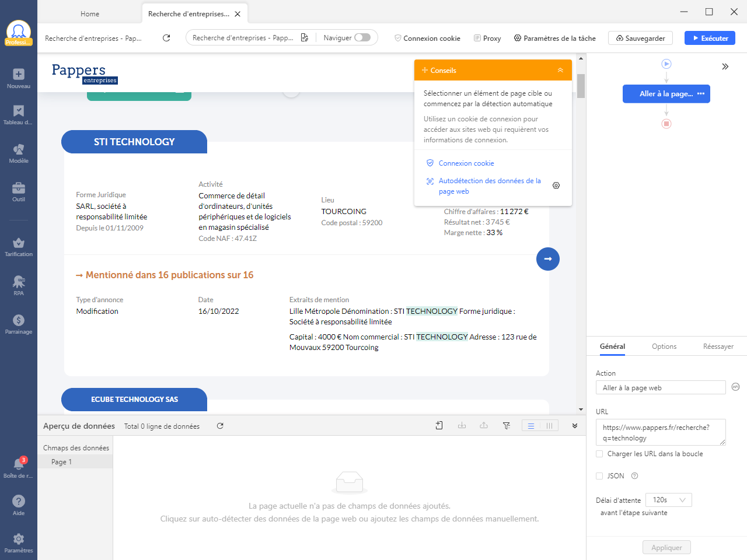Open the filter icon in data preview
The image size is (747, 560).
coord(507,426)
